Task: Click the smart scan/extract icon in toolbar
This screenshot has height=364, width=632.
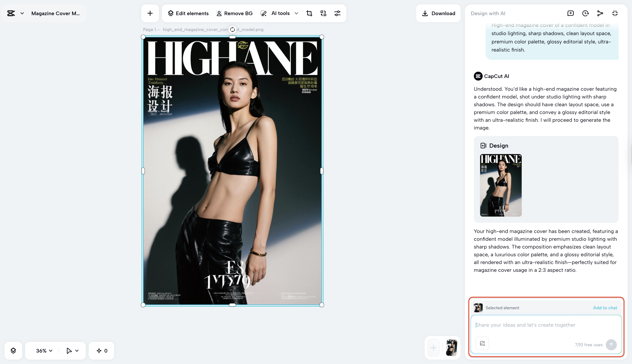Action: coord(323,13)
